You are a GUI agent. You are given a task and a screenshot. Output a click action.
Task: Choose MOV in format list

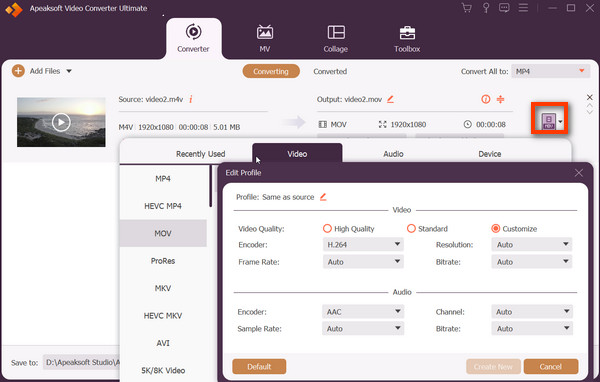coord(163,233)
